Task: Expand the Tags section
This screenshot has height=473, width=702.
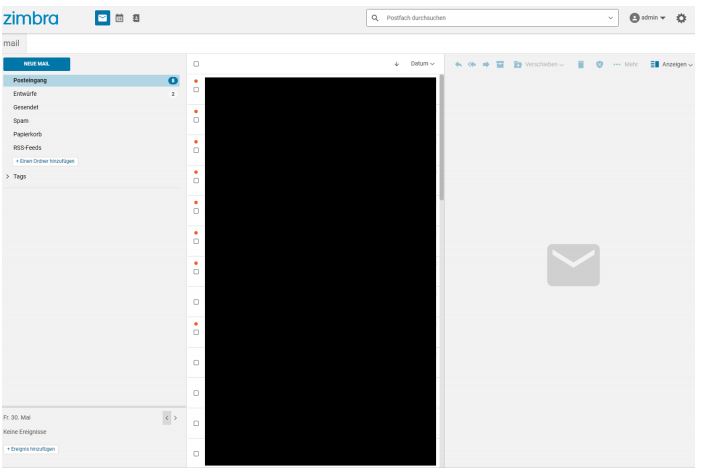Action: [8, 177]
